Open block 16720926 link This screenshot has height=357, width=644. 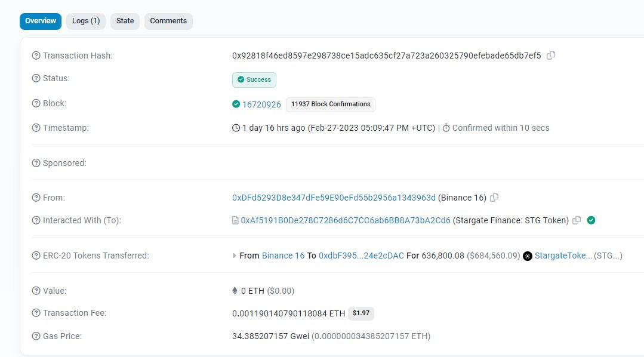pos(261,104)
